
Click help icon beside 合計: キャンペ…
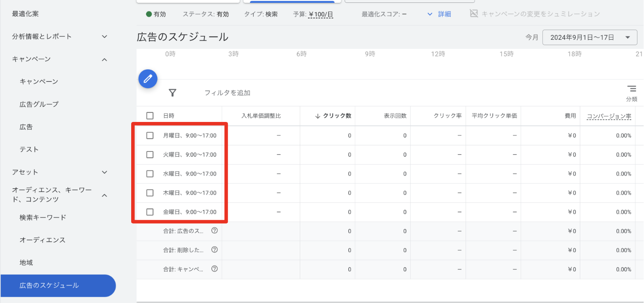pos(214,269)
